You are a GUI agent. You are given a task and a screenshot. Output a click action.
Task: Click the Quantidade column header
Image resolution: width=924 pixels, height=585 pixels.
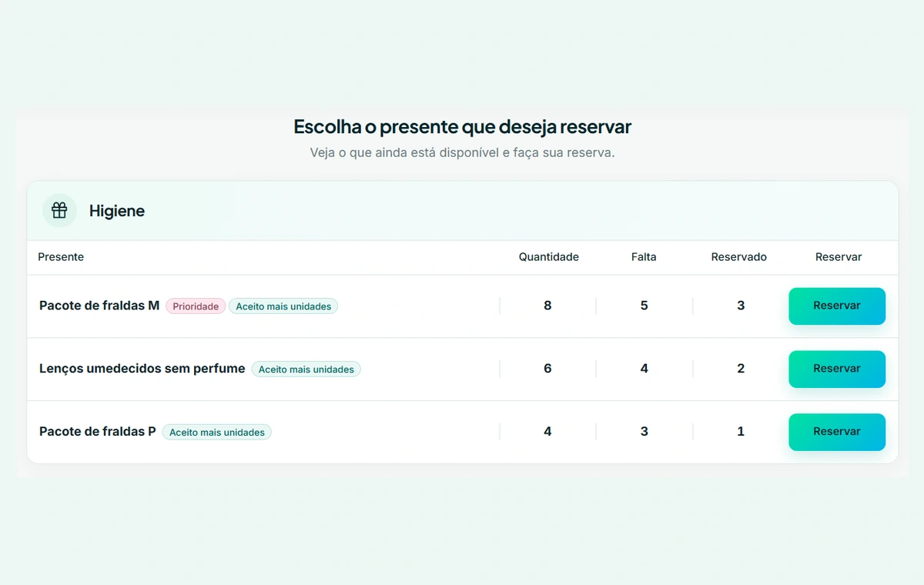549,257
